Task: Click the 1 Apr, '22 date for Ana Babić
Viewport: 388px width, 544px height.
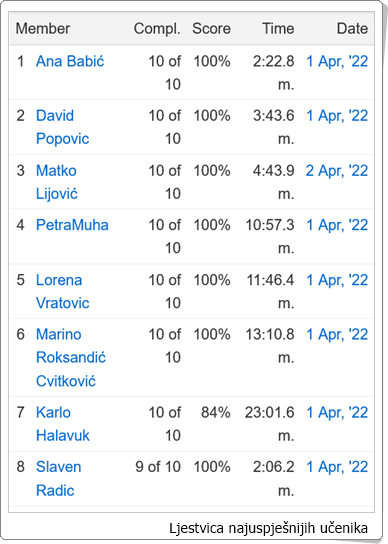Action: coord(337,61)
